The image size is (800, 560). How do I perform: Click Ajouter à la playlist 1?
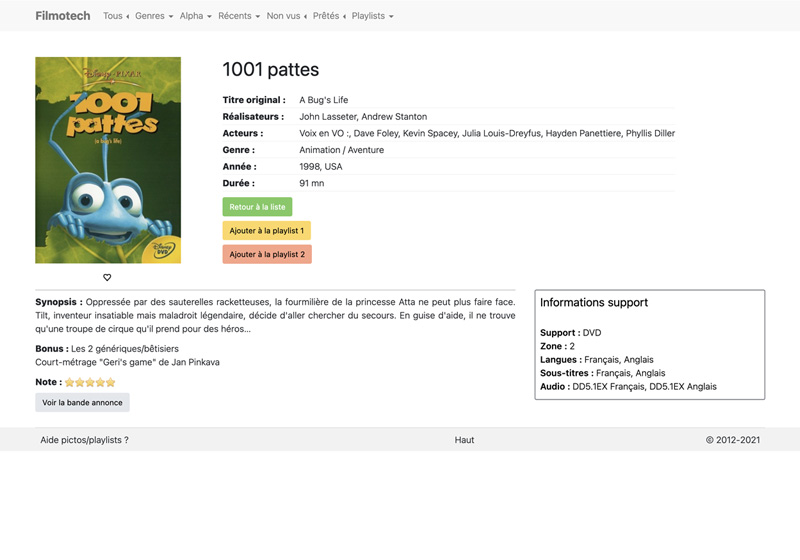coord(266,231)
